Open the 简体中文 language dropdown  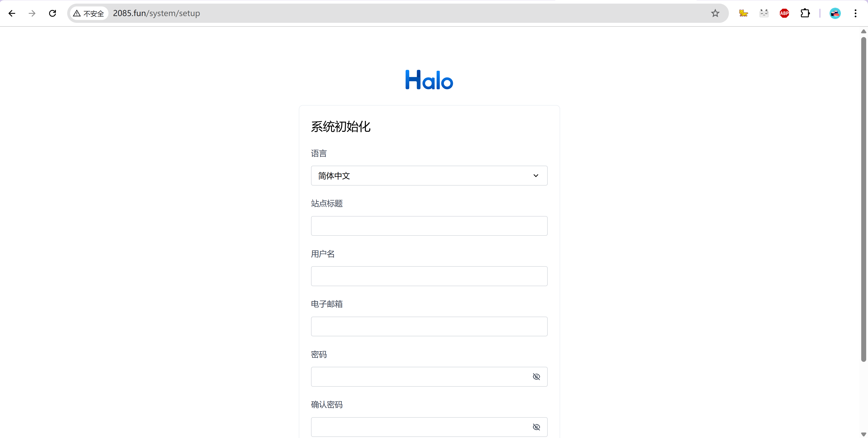coord(429,175)
